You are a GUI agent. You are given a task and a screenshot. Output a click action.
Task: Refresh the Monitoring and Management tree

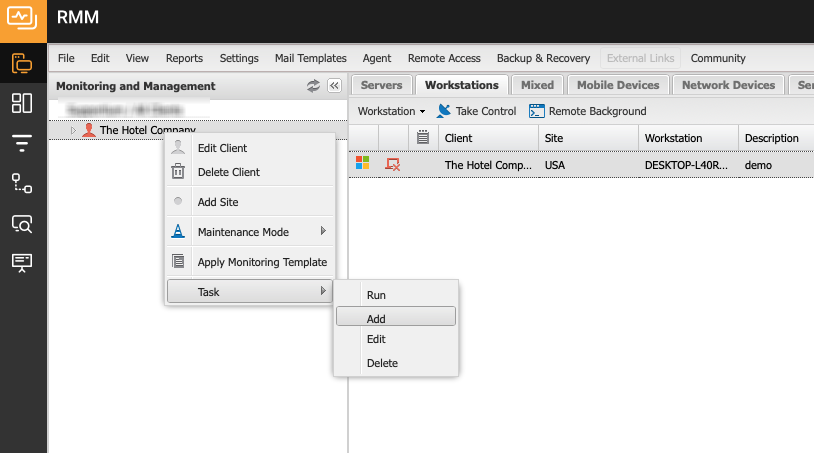point(313,86)
